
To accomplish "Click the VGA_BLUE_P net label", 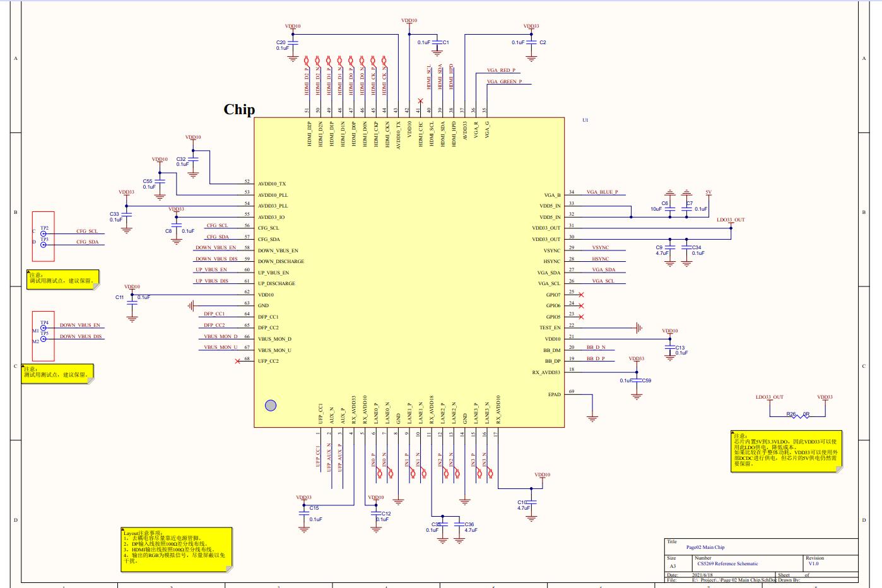I will coord(602,192).
